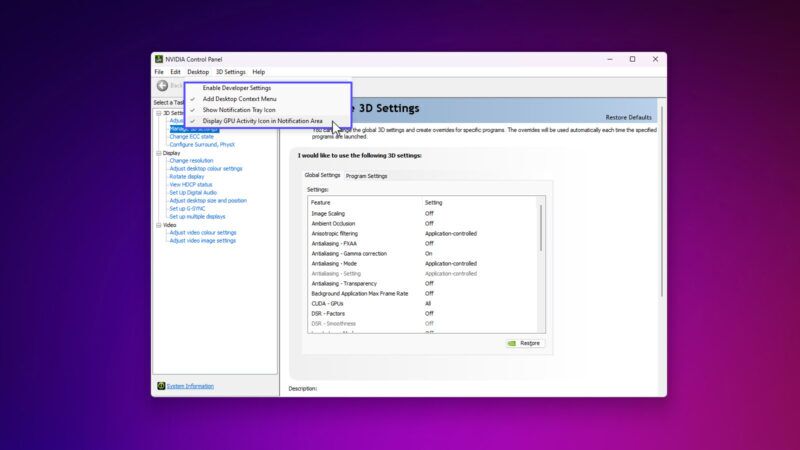Open the 3D Settings menu
This screenshot has width=800, height=450.
point(230,72)
